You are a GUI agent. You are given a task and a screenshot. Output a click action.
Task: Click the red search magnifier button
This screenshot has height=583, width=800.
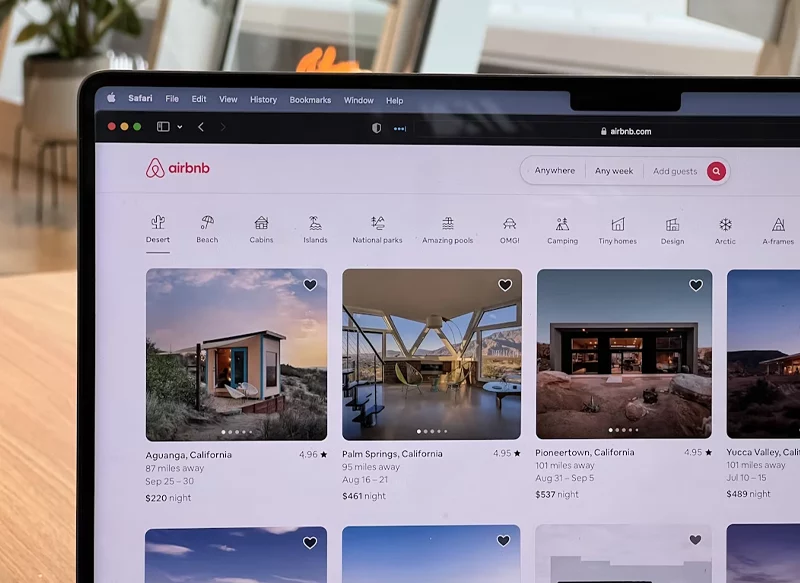715,171
